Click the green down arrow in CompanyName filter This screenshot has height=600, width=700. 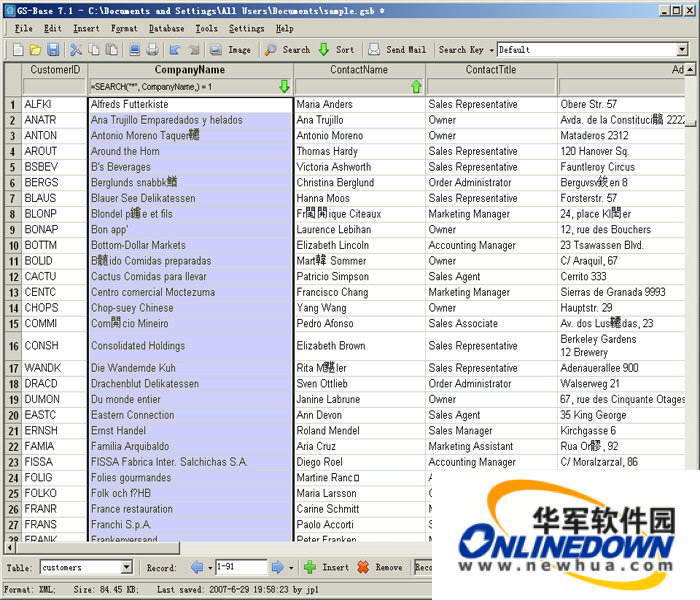(x=284, y=87)
